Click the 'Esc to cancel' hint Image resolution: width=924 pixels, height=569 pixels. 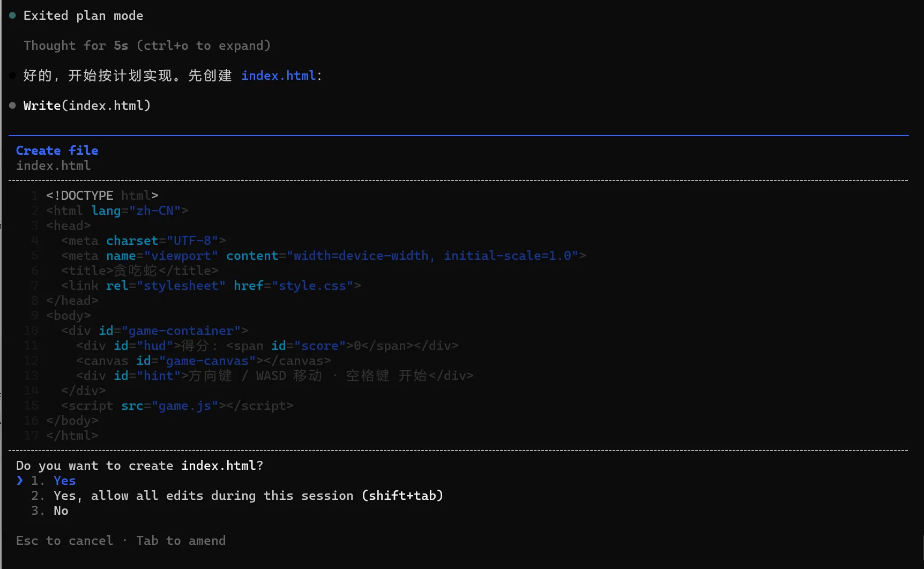pyautogui.click(x=64, y=541)
